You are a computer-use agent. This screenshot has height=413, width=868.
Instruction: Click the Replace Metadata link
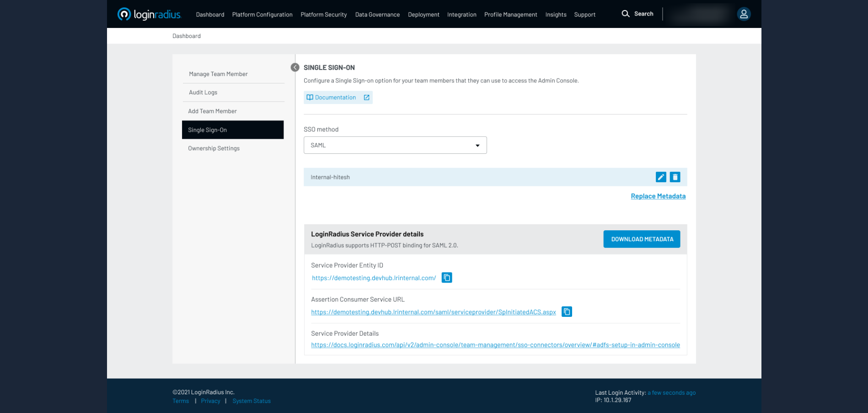pos(658,196)
